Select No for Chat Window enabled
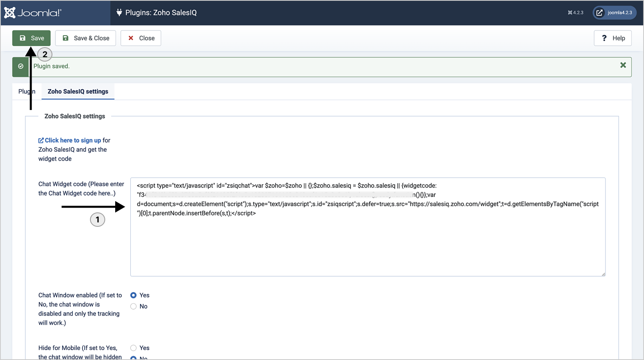This screenshot has height=360, width=644. pyautogui.click(x=134, y=306)
